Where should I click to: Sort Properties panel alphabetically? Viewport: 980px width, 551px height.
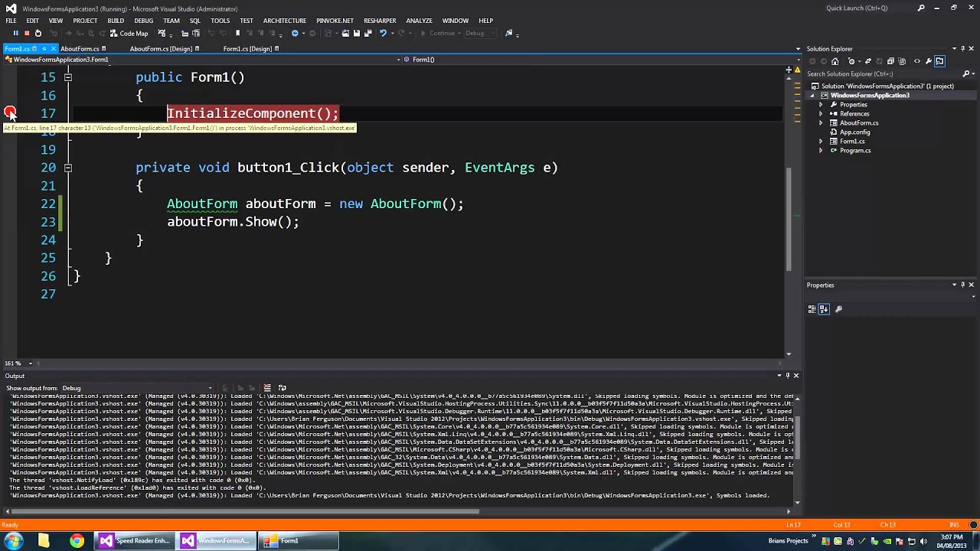coord(824,309)
